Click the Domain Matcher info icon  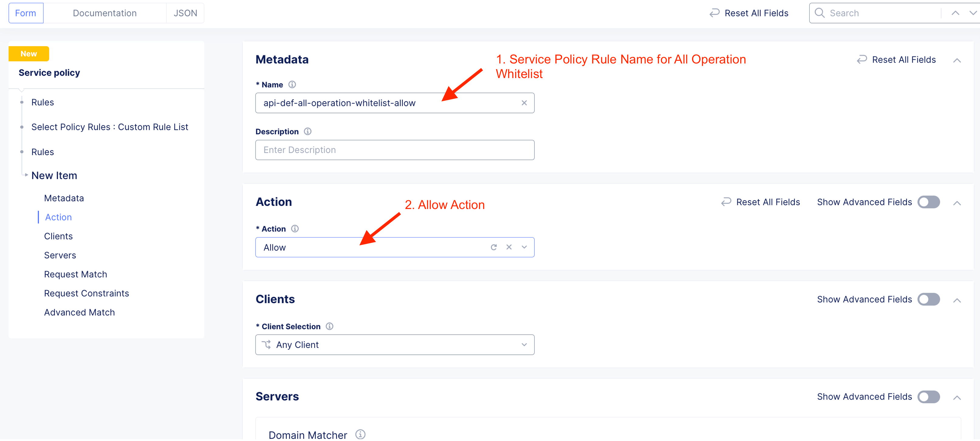(x=360, y=434)
